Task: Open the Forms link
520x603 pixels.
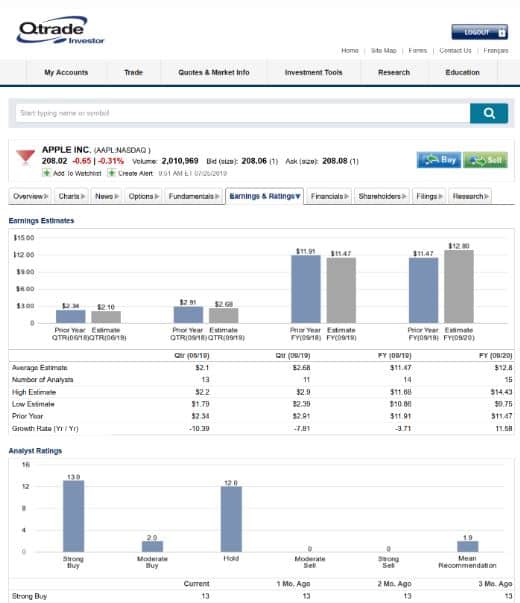Action: click(418, 50)
